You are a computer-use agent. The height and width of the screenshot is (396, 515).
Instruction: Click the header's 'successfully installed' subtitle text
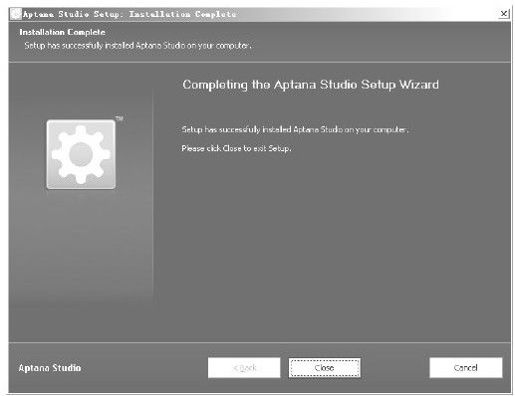[138, 46]
